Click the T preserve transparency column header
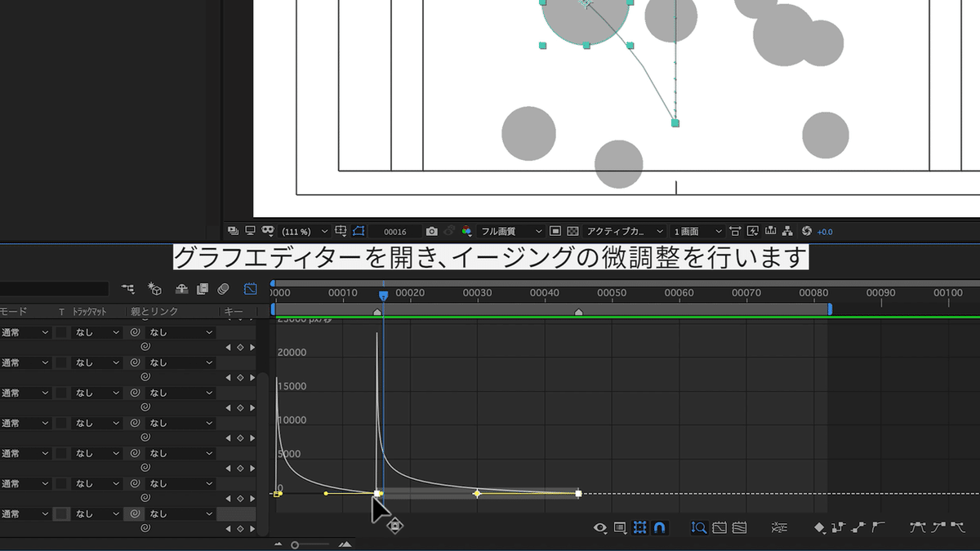The image size is (980, 551). pyautogui.click(x=61, y=312)
